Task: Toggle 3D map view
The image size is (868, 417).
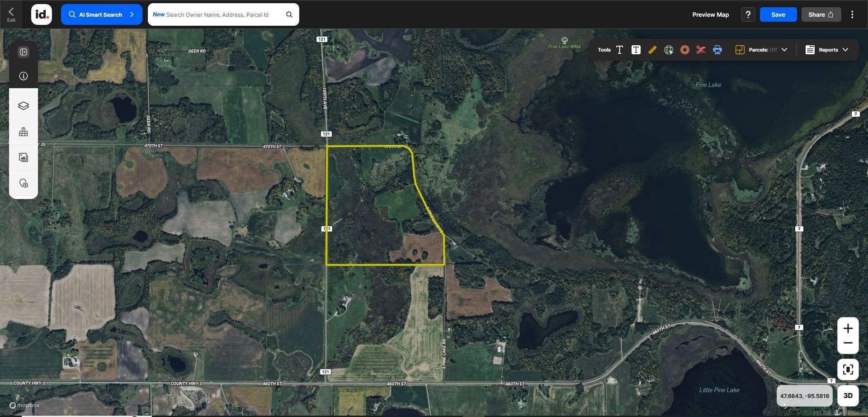Action: click(x=848, y=396)
